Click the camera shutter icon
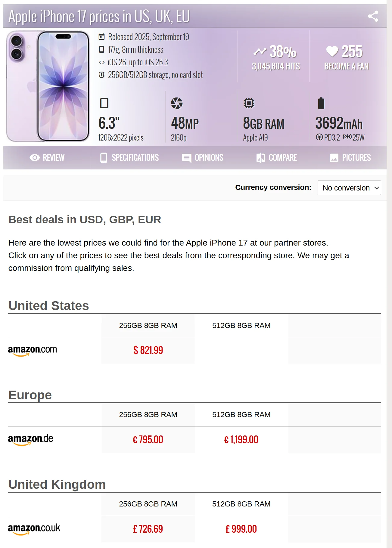The height and width of the screenshot is (548, 392). click(x=177, y=103)
